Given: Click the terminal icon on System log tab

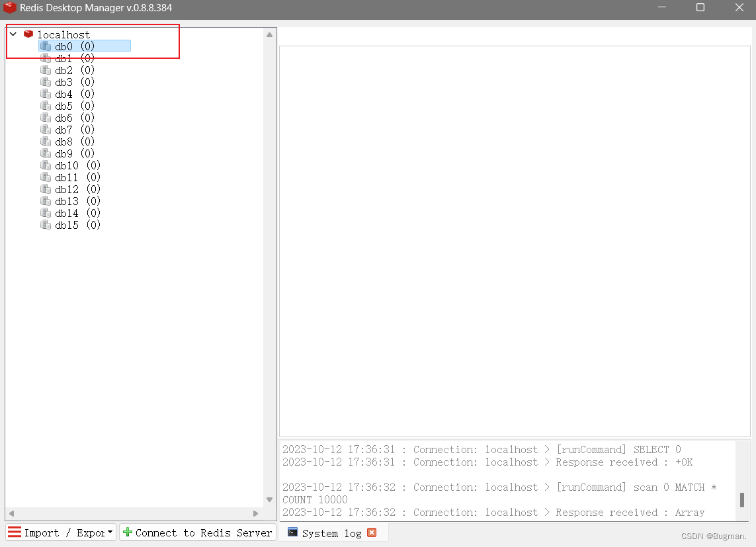Looking at the screenshot, I should [292, 532].
